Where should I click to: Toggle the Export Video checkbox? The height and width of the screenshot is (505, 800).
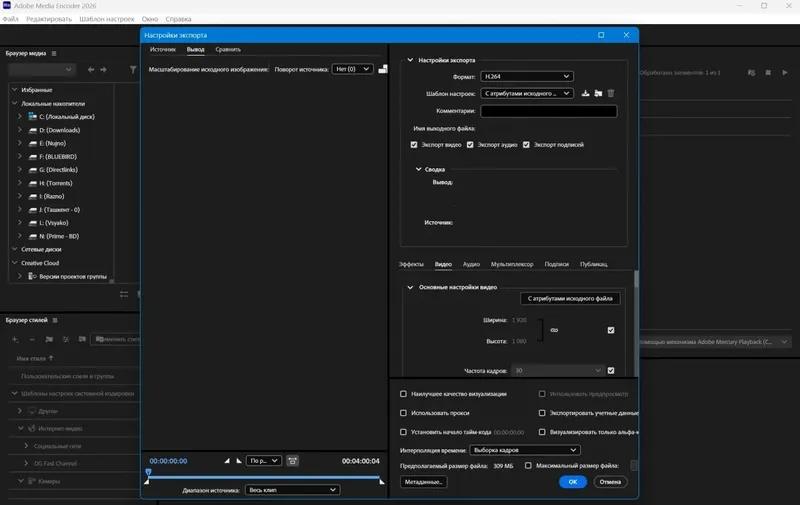tap(414, 145)
